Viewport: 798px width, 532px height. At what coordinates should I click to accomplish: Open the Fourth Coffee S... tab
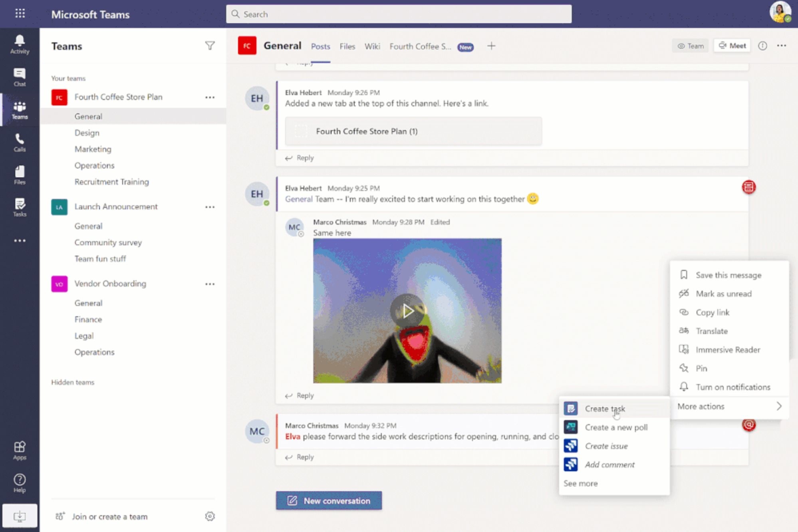point(420,46)
